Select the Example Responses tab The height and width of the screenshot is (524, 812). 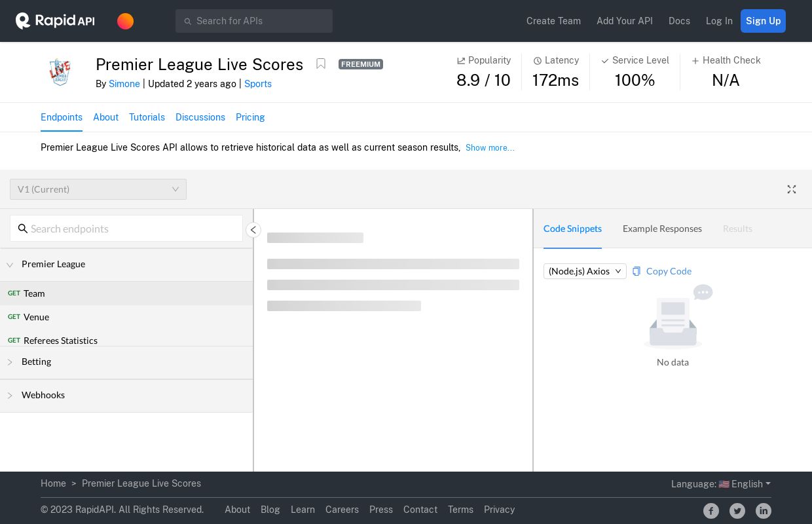coord(662,229)
